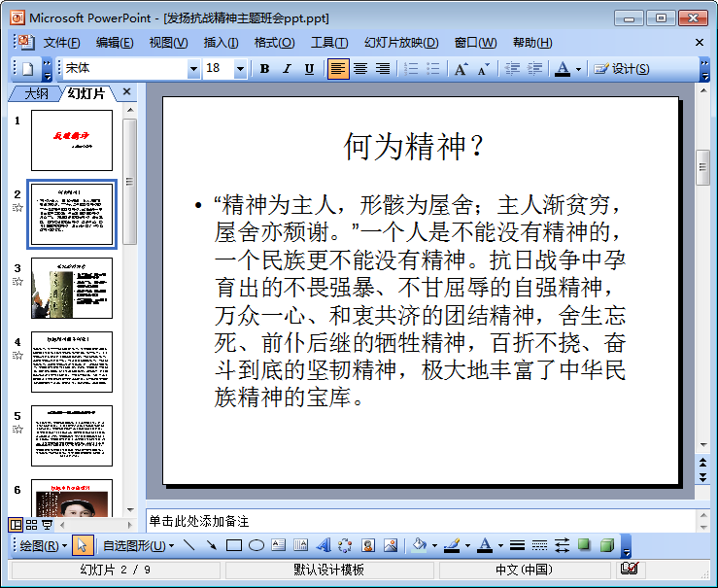The width and height of the screenshot is (718, 588).
Task: Open the 自选图形(U) AutoShapes menu
Action: tap(138, 545)
